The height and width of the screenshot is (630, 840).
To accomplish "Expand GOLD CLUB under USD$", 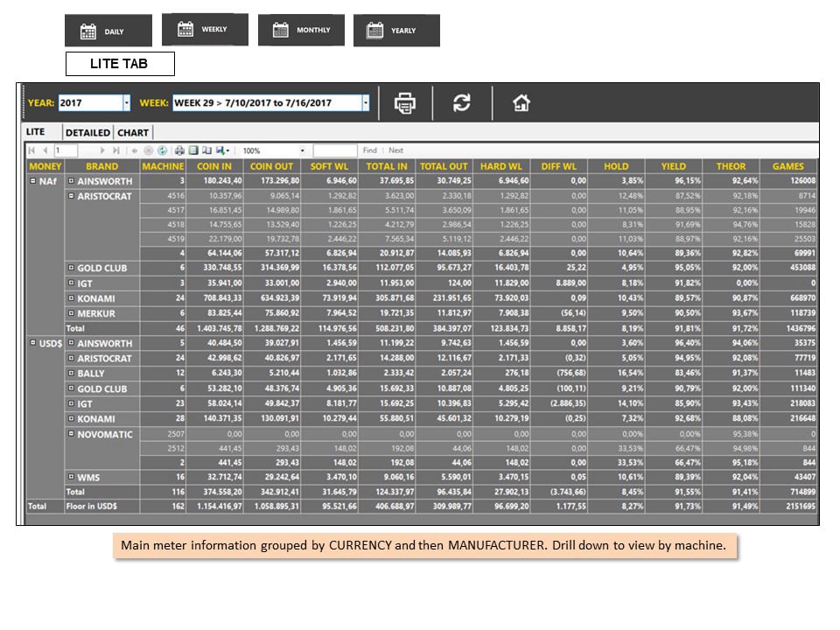I will coord(71,388).
